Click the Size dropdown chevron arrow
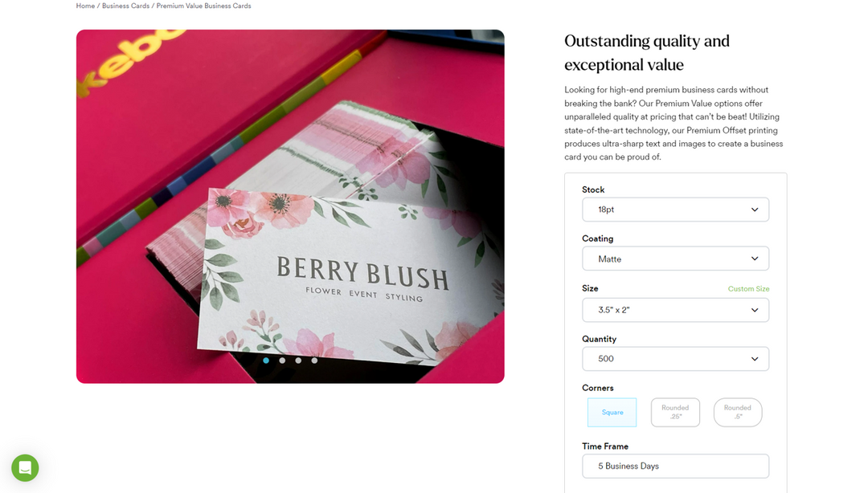Viewport: 868px width, 493px height. pos(755,310)
